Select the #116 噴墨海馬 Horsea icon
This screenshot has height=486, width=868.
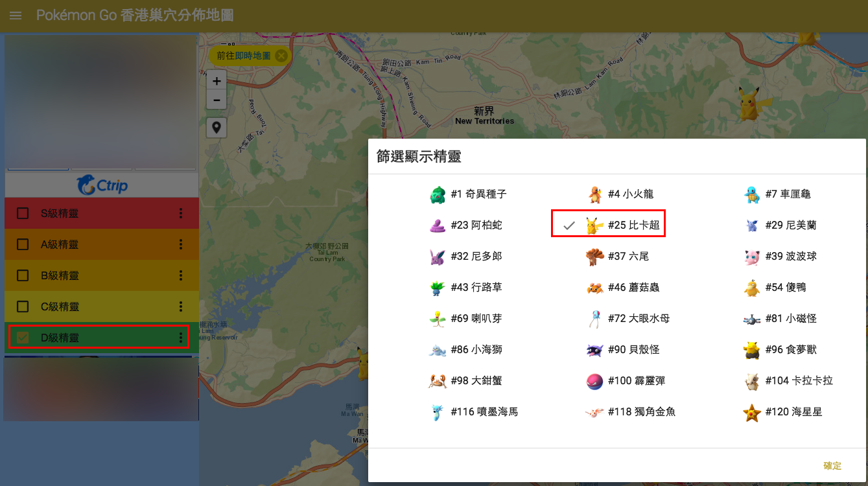click(x=438, y=412)
